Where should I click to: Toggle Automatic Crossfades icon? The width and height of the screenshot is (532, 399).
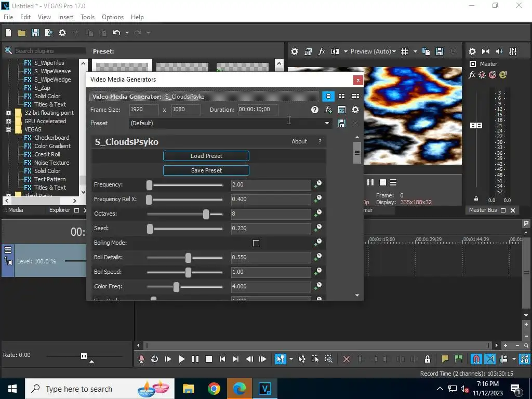tap(490, 359)
